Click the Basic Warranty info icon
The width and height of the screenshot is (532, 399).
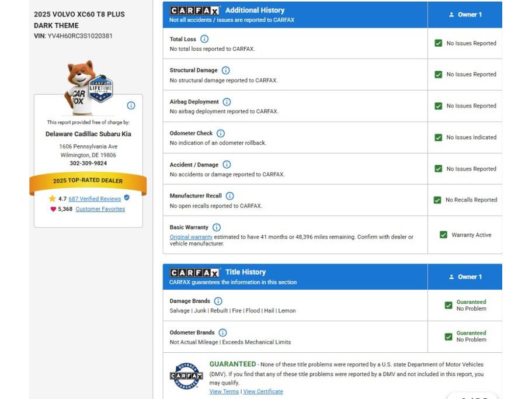click(217, 227)
